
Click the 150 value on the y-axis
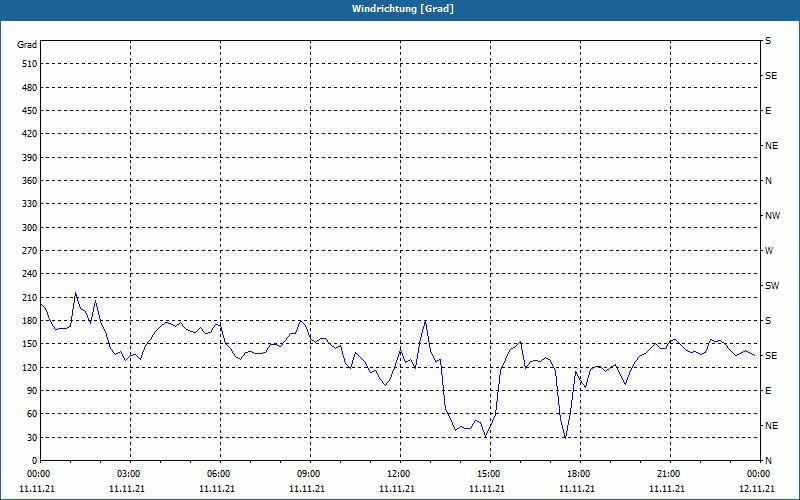(30, 344)
